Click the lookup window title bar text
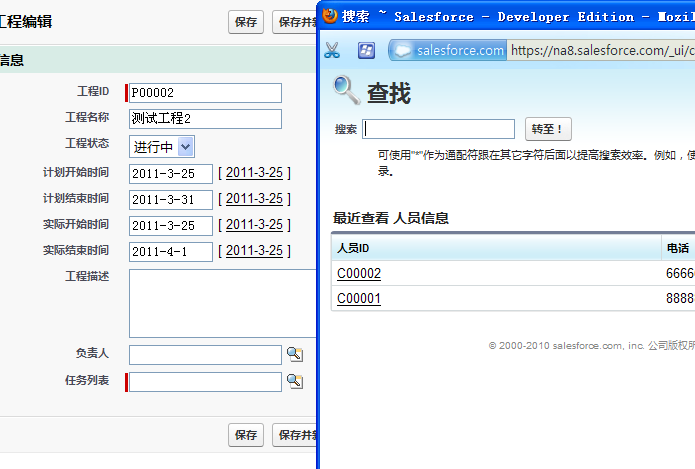695x469 pixels. 519,16
